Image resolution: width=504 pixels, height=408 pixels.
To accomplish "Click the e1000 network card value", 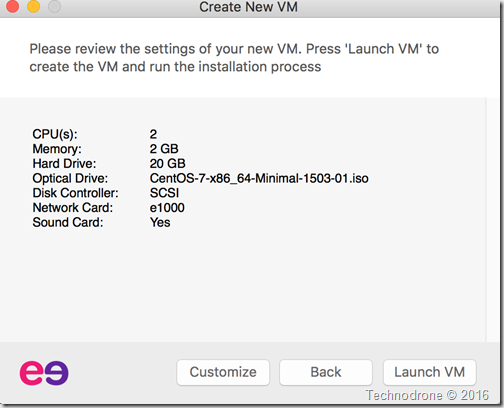I will (x=167, y=208).
